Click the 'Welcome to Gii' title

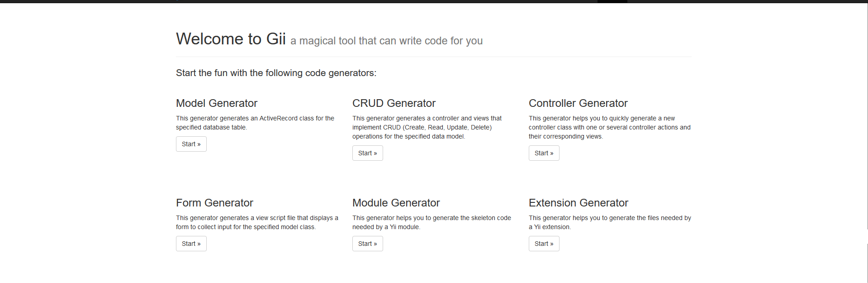click(231, 39)
